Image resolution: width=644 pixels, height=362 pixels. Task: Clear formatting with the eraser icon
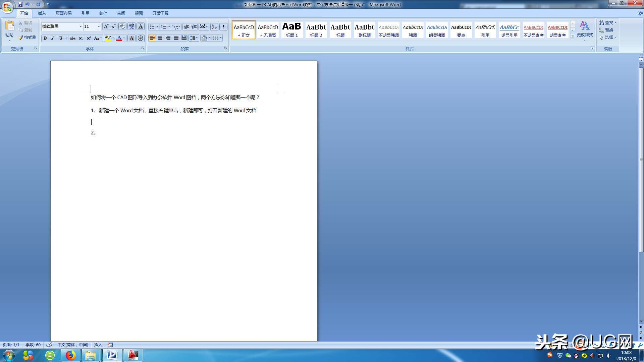(122, 26)
